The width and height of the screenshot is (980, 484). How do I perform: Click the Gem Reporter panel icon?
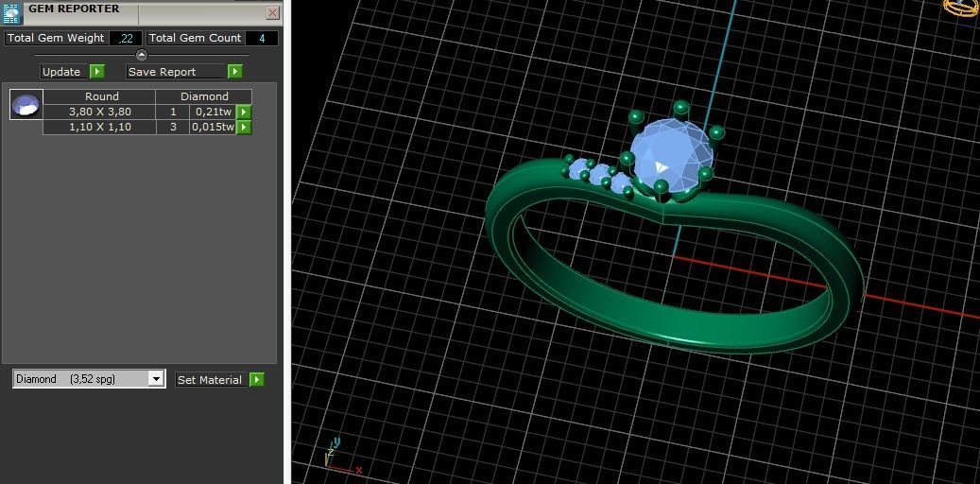click(12, 13)
